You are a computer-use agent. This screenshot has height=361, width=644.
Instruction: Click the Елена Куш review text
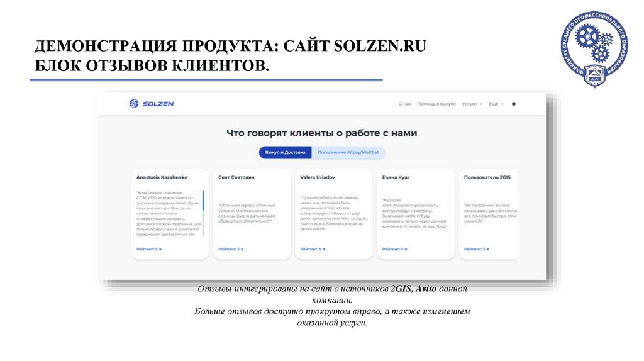[x=414, y=213]
